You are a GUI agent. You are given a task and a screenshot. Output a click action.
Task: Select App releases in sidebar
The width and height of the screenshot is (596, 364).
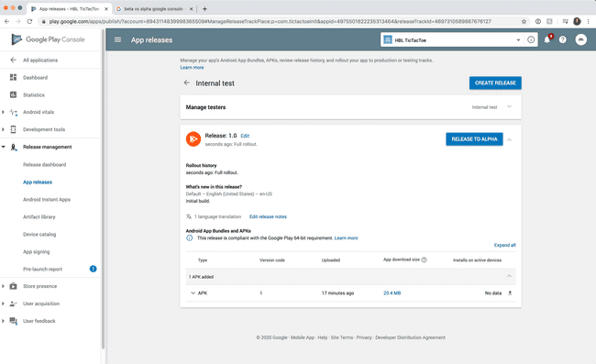pyautogui.click(x=38, y=182)
